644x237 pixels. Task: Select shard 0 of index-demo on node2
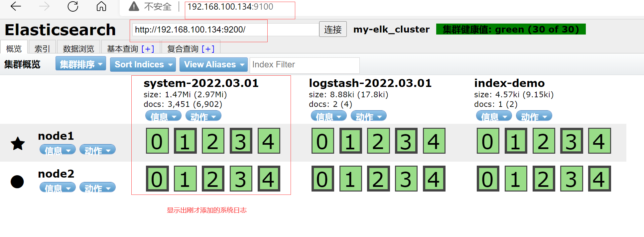488,179
